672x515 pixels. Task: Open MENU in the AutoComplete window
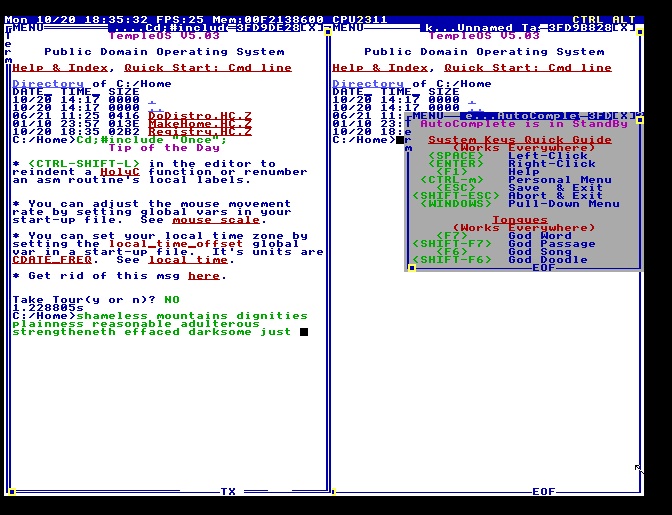click(428, 116)
